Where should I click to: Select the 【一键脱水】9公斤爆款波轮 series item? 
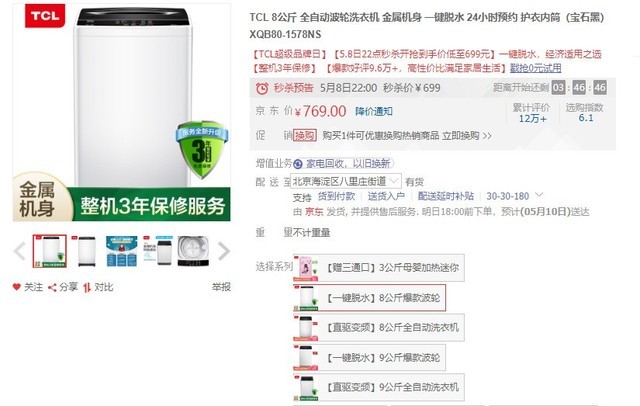click(x=369, y=357)
